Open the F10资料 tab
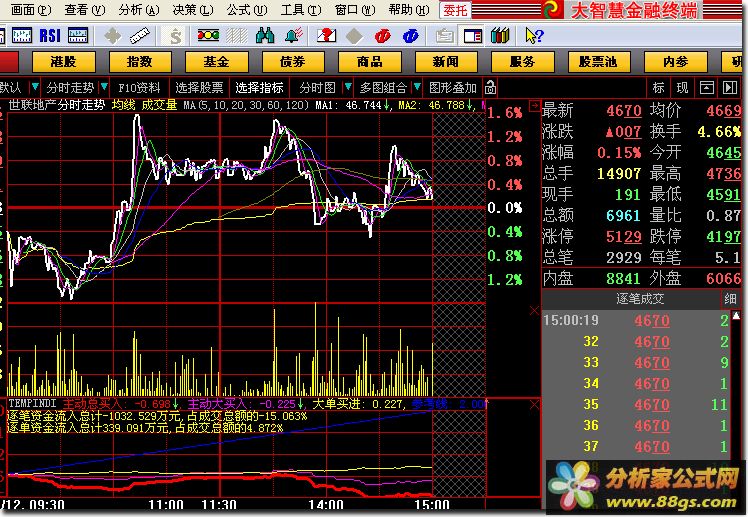 coord(139,88)
